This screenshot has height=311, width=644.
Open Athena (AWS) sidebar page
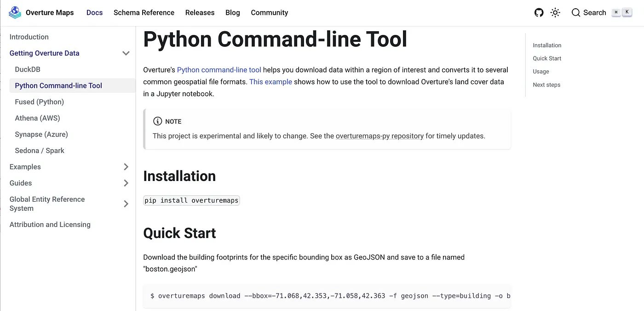coord(37,118)
